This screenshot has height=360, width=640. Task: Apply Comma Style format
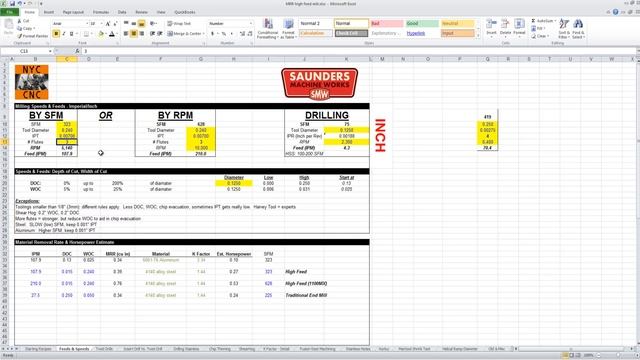[231, 33]
